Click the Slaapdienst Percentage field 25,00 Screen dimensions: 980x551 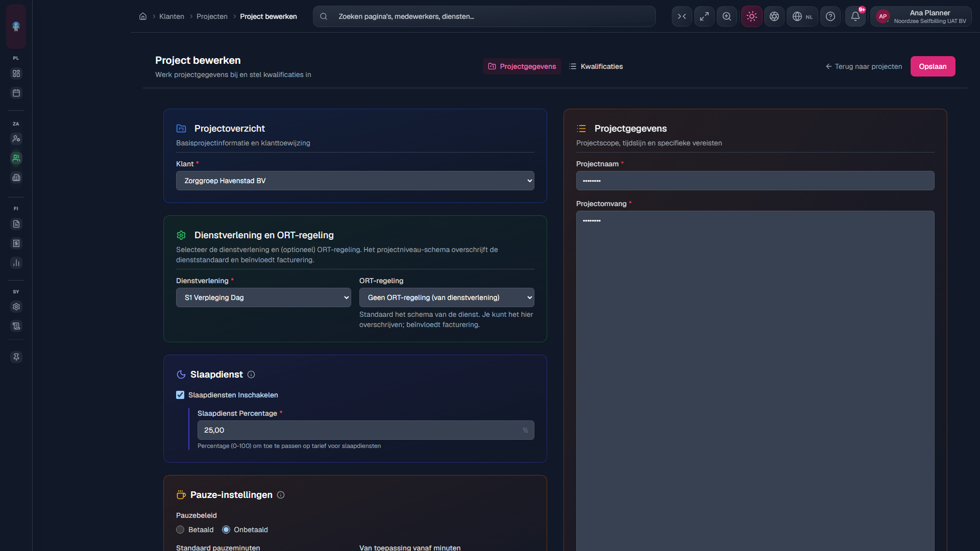tap(365, 430)
